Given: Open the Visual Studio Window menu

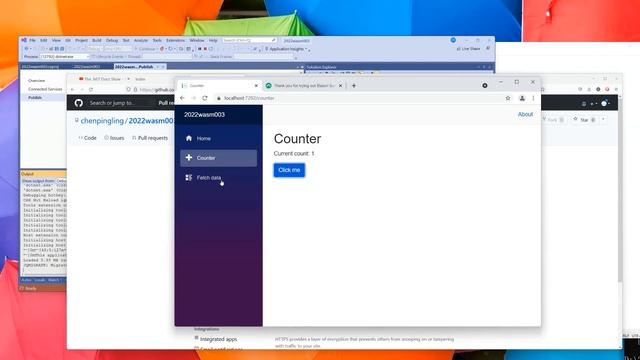Looking at the screenshot, I should pos(197,40).
